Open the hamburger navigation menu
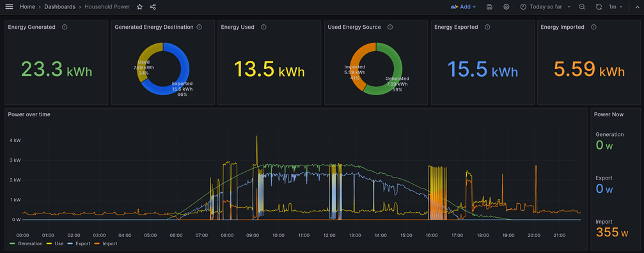644x253 pixels. tap(9, 6)
